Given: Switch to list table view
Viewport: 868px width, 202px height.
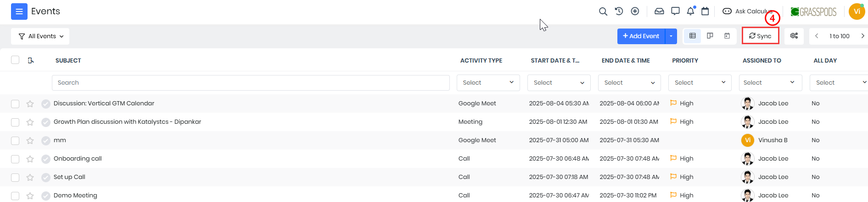Looking at the screenshot, I should (x=693, y=36).
